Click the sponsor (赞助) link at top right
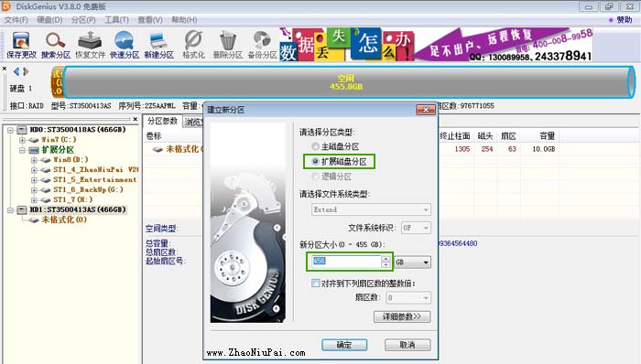The width and height of the screenshot is (641, 364). (x=625, y=19)
